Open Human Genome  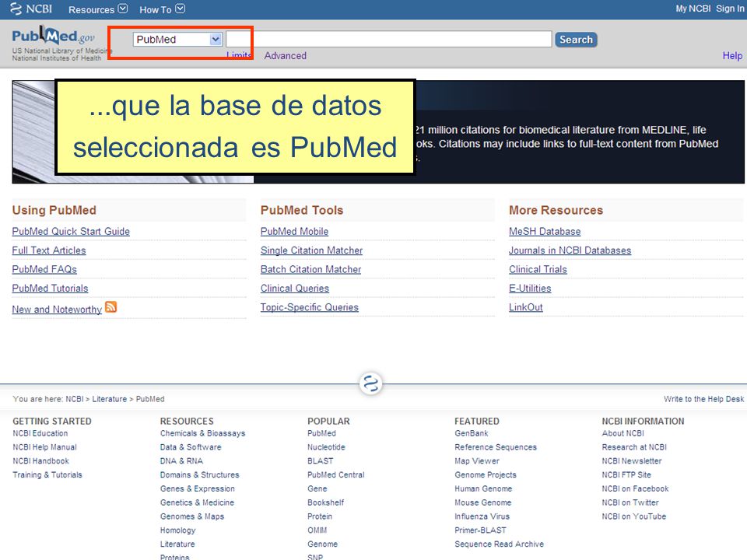point(483,488)
